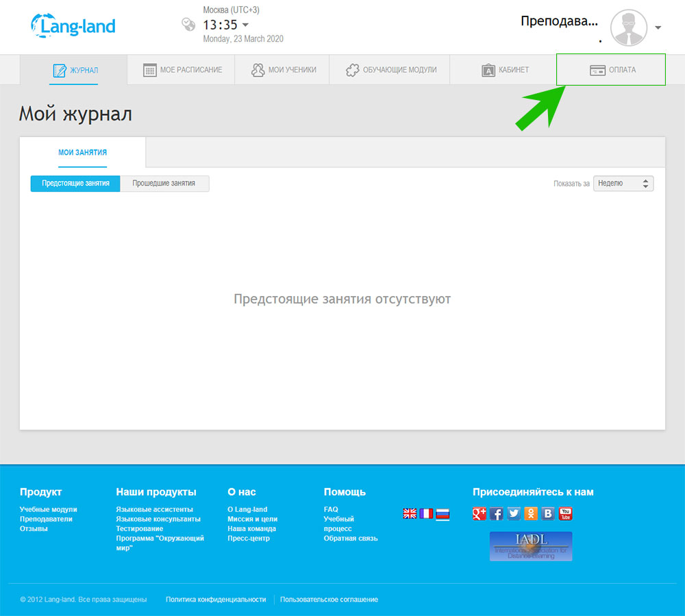685x616 pixels.
Task: Open the user account dropdown arrow
Action: click(x=658, y=28)
